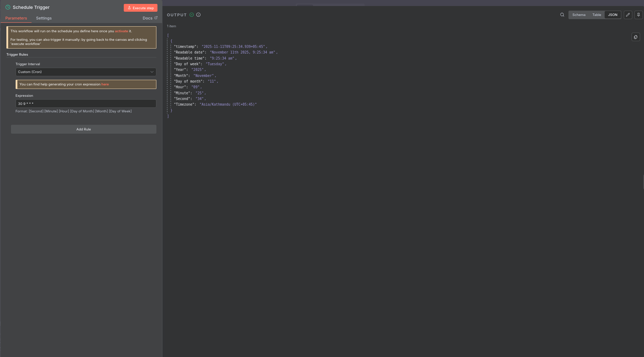This screenshot has height=357, width=644.
Task: Copy the JSON output with copy icon
Action: (635, 37)
